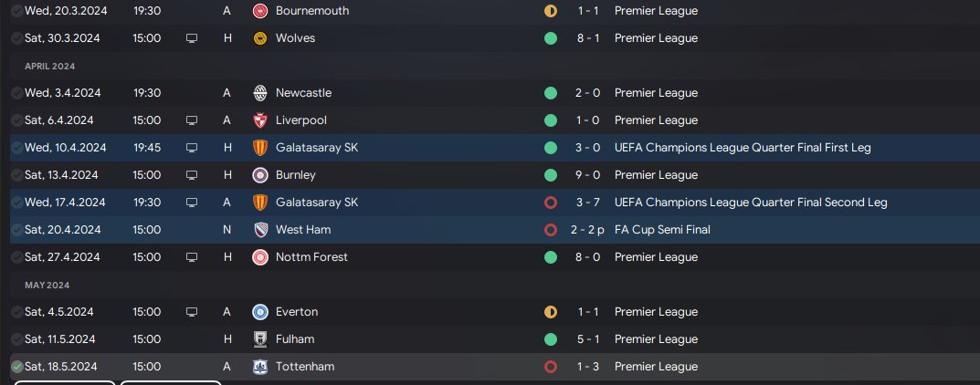Click the Burnley club badge
This screenshot has width=980, height=385.
coord(260,175)
